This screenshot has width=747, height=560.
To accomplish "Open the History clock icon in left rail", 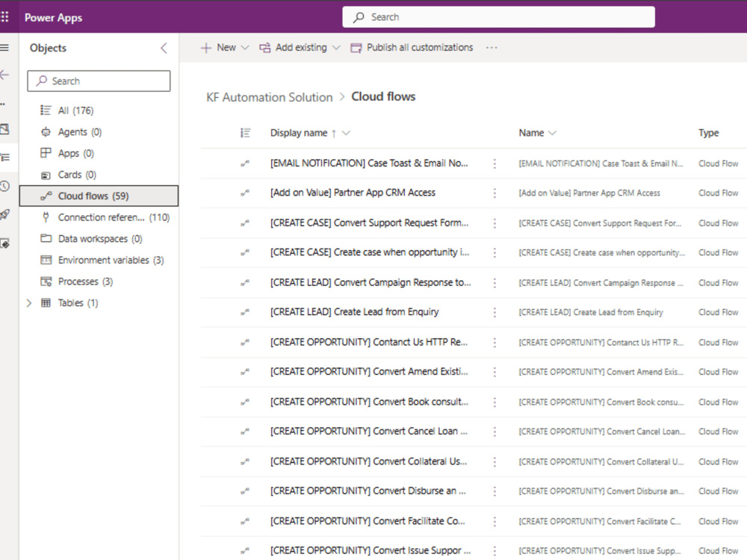I will tap(4, 186).
